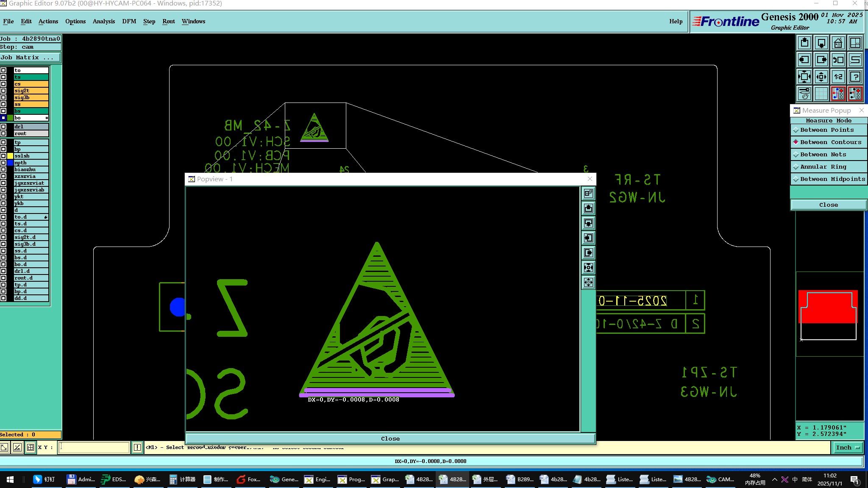This screenshot has width=868, height=488.
Task: Click the blue color swatch beside npth layer
Action: [10, 163]
